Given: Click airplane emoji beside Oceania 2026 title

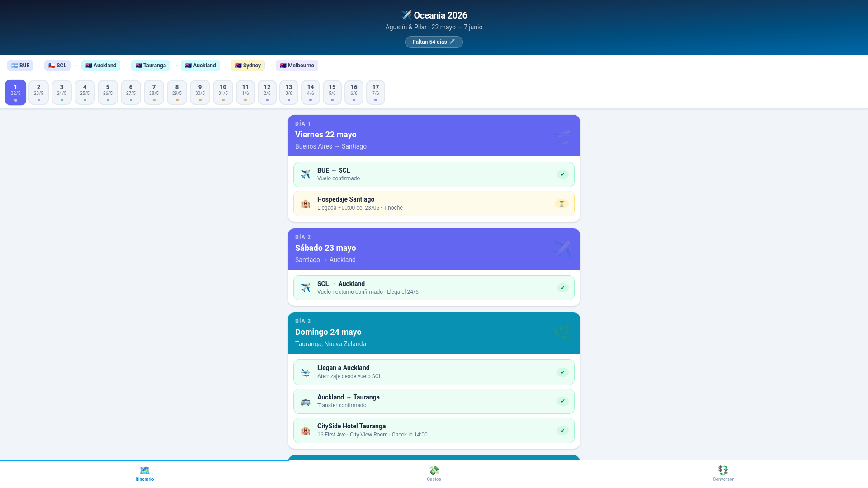Looking at the screenshot, I should 406,15.
